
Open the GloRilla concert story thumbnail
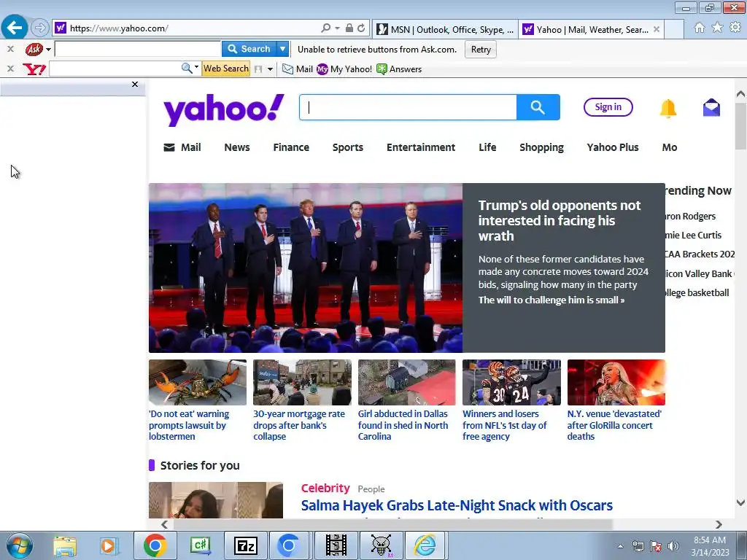pyautogui.click(x=616, y=382)
